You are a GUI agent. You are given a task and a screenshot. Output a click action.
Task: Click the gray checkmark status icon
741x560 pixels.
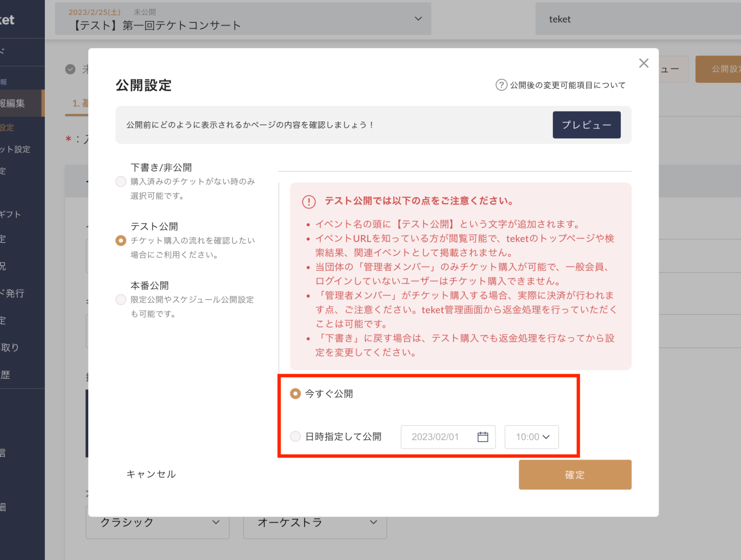[x=70, y=69]
